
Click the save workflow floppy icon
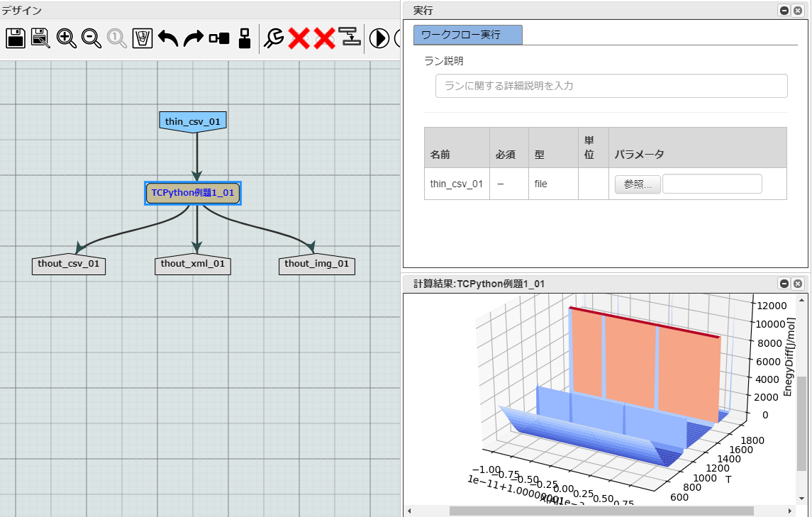pyautogui.click(x=16, y=38)
